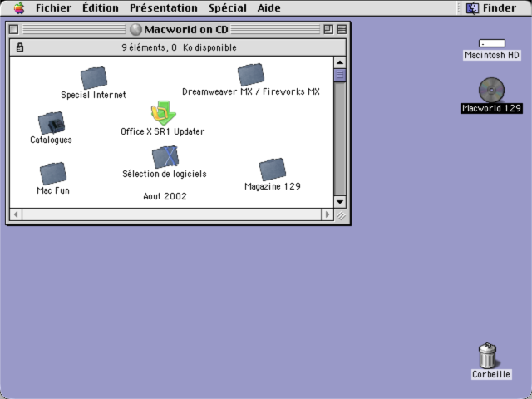Select the Corbeille trash icon
This screenshot has width=532, height=399.
click(x=488, y=355)
